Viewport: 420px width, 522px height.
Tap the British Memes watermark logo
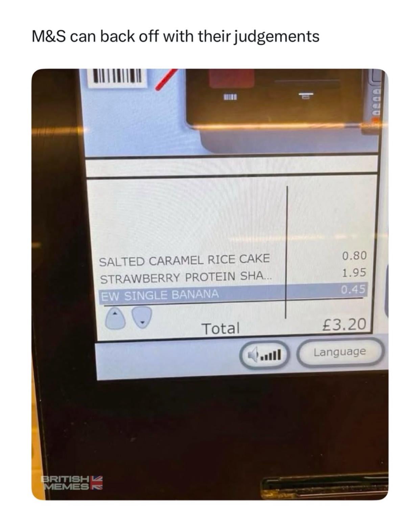72,483
